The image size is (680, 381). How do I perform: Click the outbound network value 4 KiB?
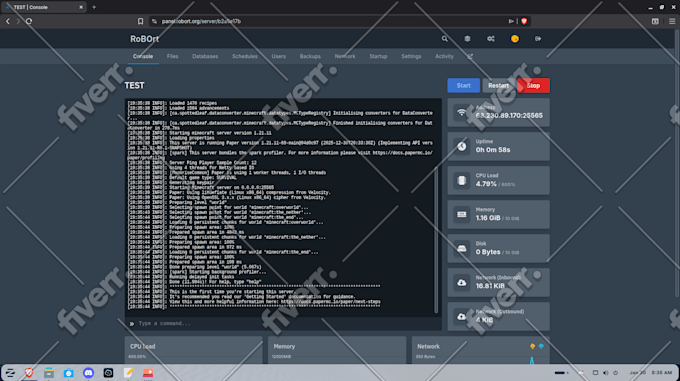(x=484, y=320)
